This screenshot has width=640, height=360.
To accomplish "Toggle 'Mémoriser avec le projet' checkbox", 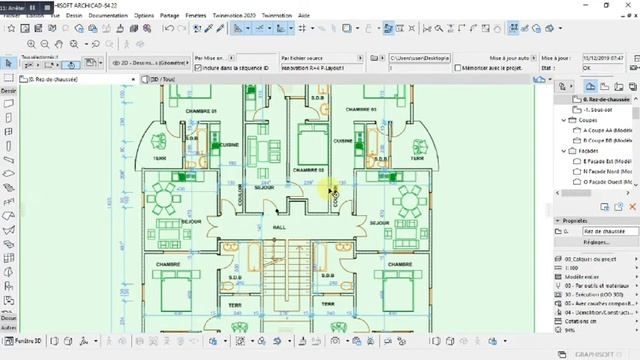I will 458,68.
